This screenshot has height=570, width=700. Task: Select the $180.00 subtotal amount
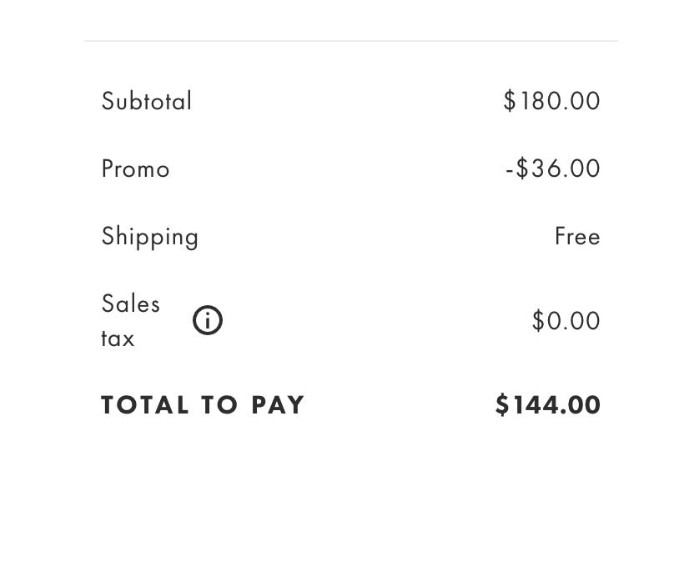(551, 101)
